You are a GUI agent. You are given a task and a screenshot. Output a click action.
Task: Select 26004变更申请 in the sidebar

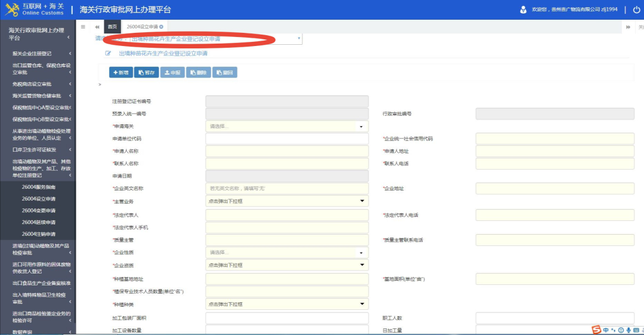click(x=39, y=210)
